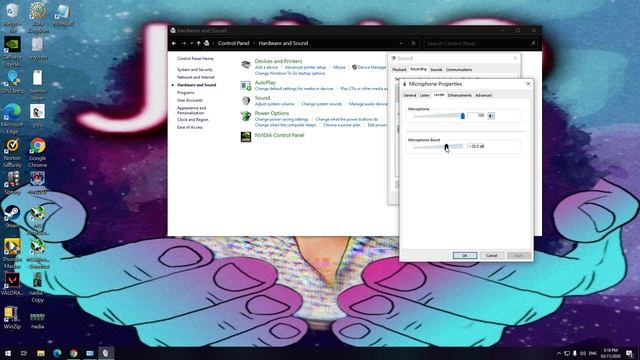Click the AutoPlay icon
Image resolution: width=640 pixels, height=360 pixels.
pyautogui.click(x=245, y=85)
